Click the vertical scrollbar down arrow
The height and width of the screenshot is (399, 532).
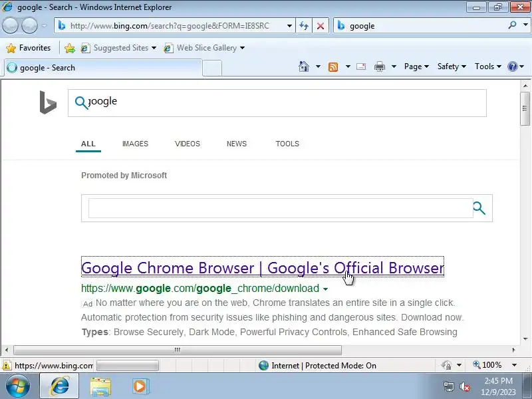point(525,338)
